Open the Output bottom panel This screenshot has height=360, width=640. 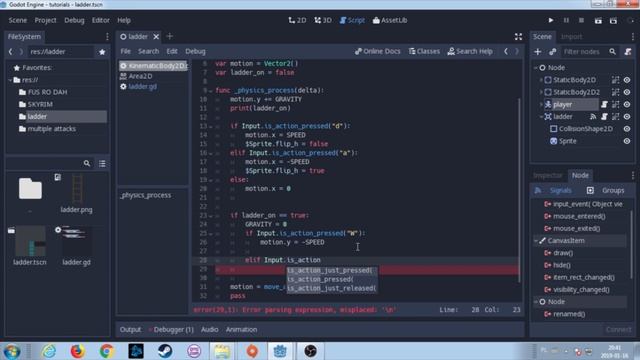(x=130, y=329)
